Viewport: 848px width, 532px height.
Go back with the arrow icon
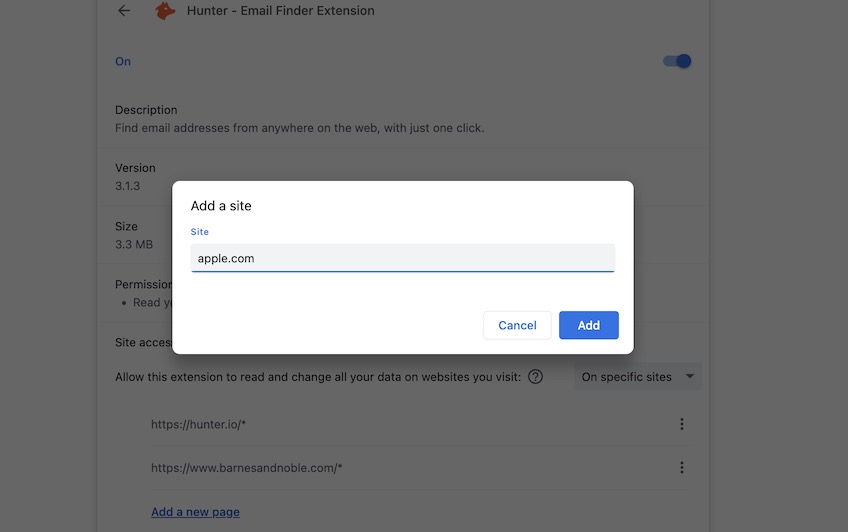[x=124, y=10]
